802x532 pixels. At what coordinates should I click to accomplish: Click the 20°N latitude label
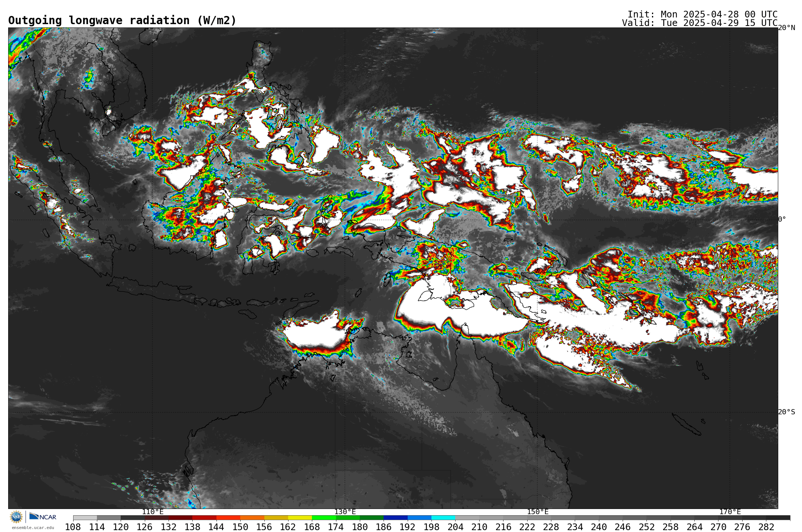pos(787,28)
